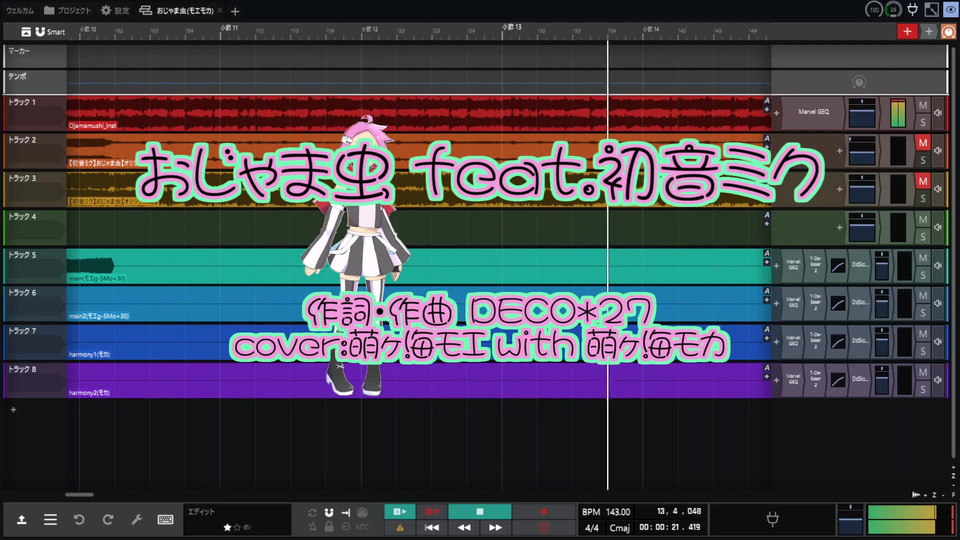
Task: Toggle automation A on トラック 5
Action: pyautogui.click(x=767, y=253)
